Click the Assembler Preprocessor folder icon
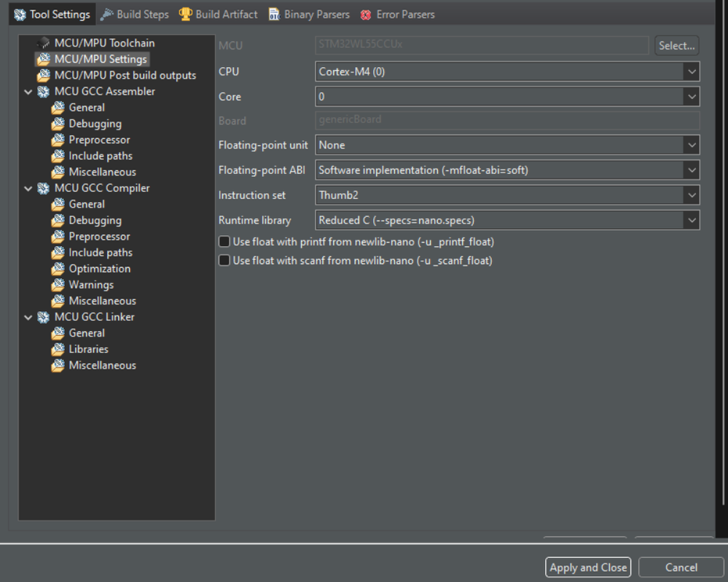The width and height of the screenshot is (728, 582). tap(58, 140)
